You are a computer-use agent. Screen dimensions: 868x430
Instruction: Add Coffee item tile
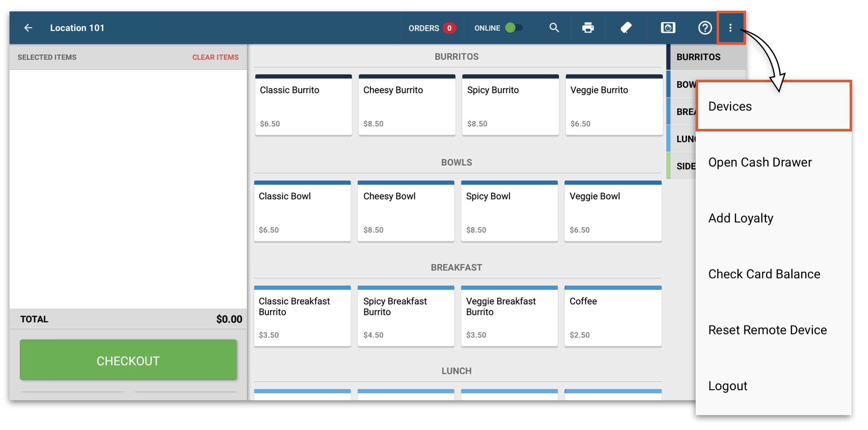coord(613,316)
